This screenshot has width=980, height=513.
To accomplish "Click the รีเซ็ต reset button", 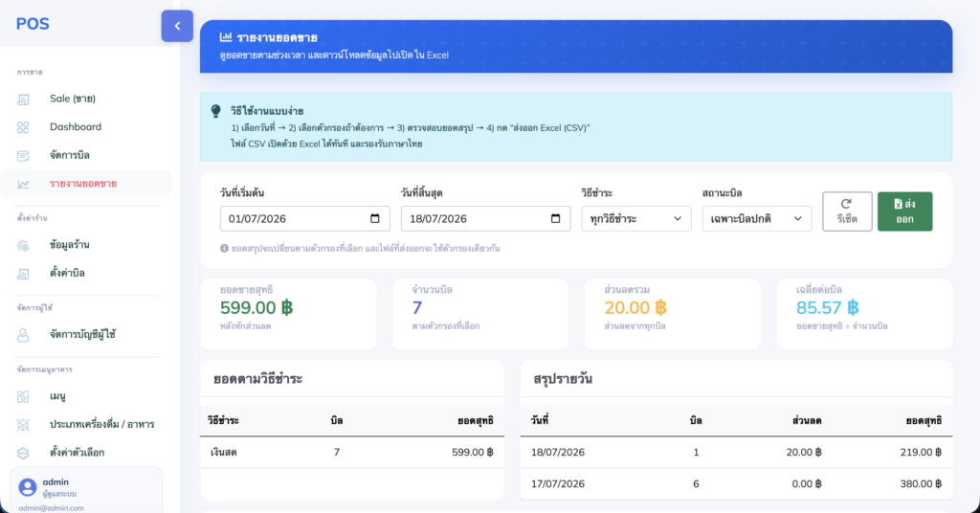I will (x=847, y=212).
